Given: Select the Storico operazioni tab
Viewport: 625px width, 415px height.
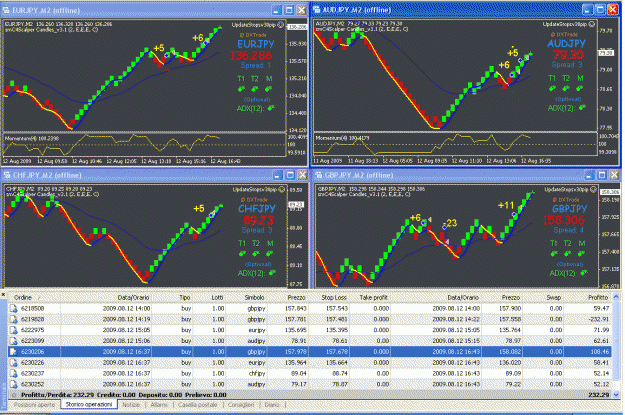Looking at the screenshot, I should pyautogui.click(x=88, y=404).
